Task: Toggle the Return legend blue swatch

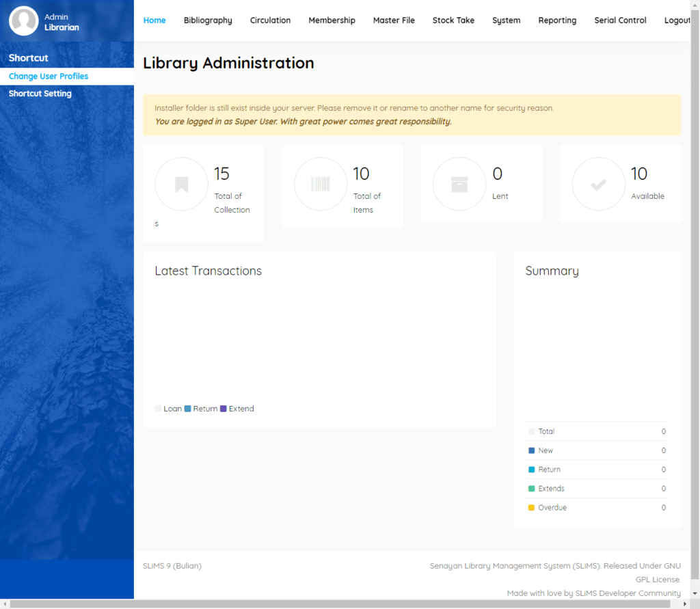Action: tap(188, 409)
